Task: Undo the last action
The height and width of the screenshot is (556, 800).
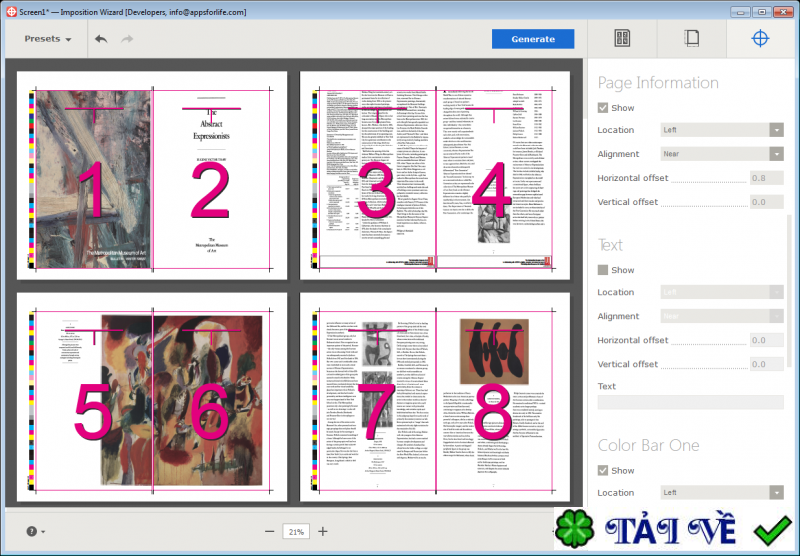Action: [101, 39]
